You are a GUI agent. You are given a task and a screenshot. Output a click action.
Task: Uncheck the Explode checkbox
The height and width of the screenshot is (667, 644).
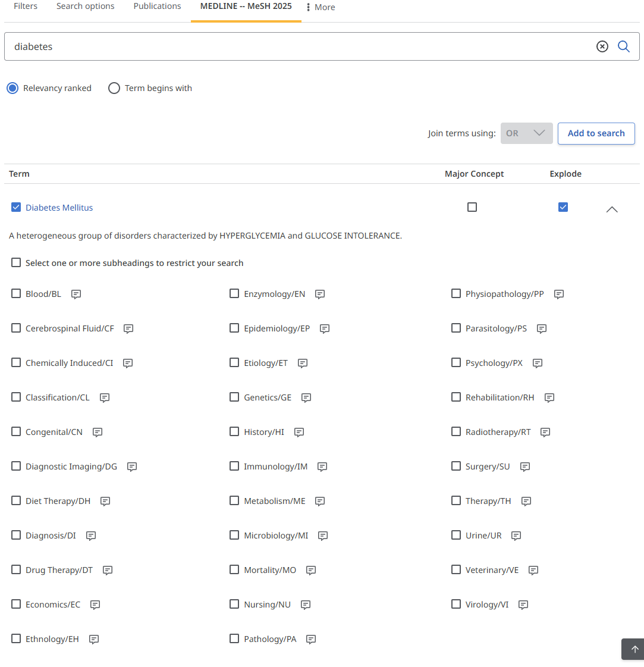pyautogui.click(x=563, y=207)
